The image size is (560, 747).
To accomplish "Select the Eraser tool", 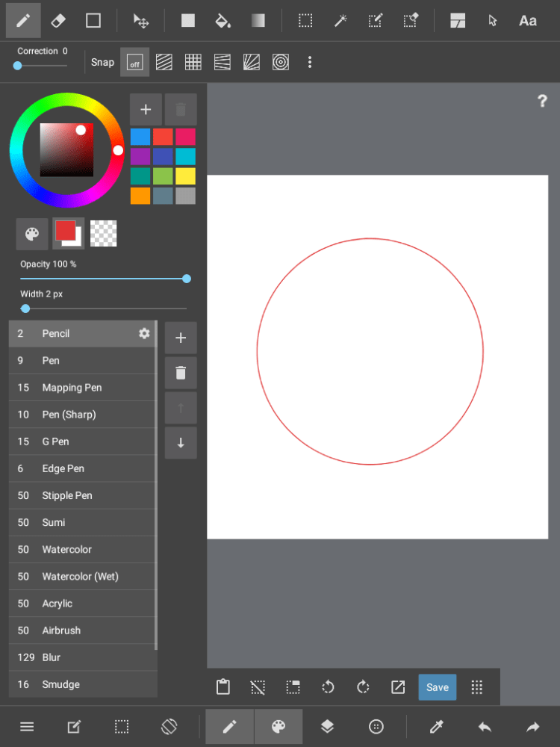I will (58, 21).
